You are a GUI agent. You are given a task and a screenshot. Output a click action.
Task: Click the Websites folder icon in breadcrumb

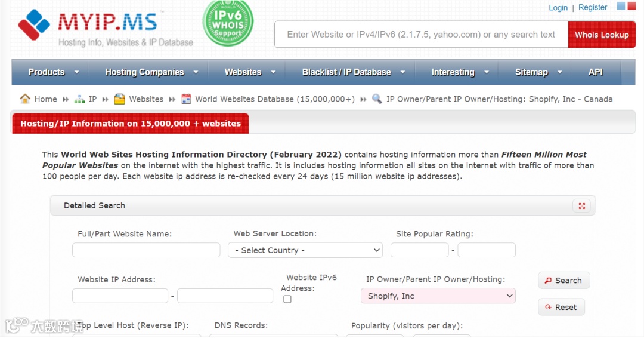tap(119, 99)
